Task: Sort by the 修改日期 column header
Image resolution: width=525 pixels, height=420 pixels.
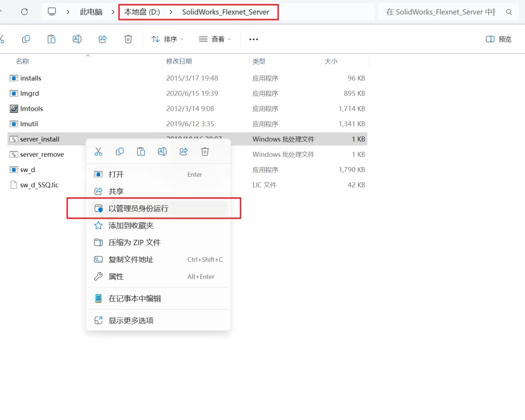Action: point(179,61)
